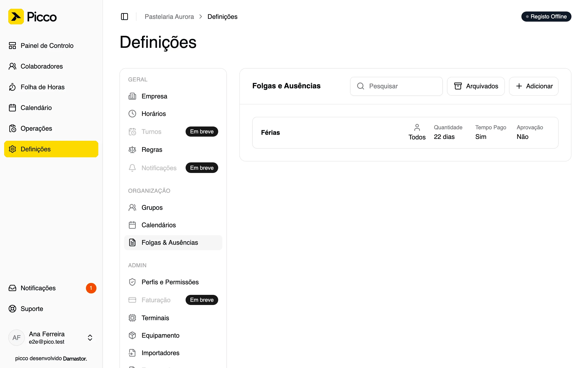The image size is (588, 368).
Task: Click the Registo Offline status badge
Action: pos(546,17)
